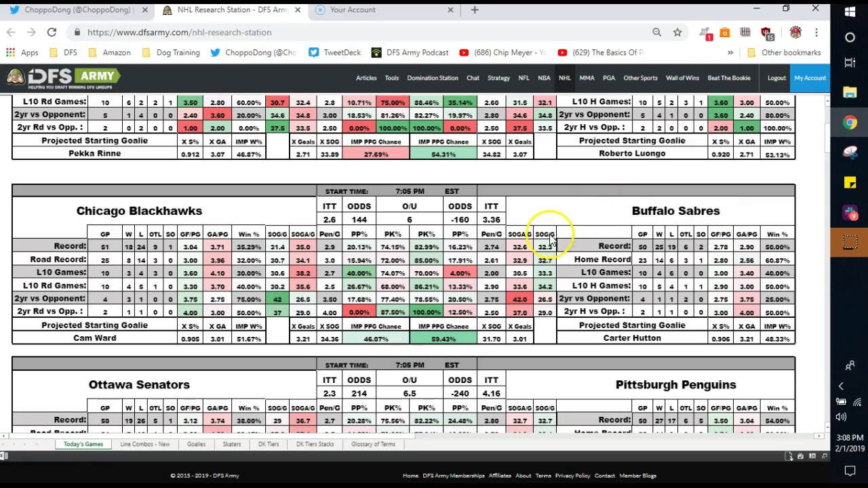Select the Today's Games sheet tab
The width and height of the screenshot is (868, 488).
click(83, 444)
